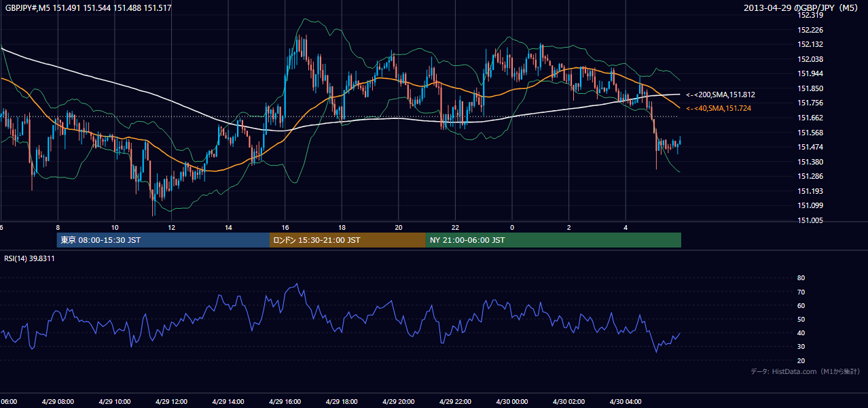This screenshot has width=868, height=408.
Task: Click the hour label 4 on chart time axis
Action: [626, 227]
